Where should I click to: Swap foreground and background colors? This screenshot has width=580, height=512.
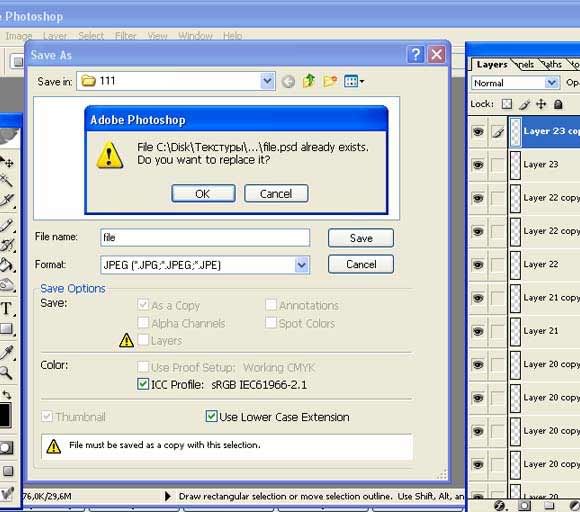[7, 394]
